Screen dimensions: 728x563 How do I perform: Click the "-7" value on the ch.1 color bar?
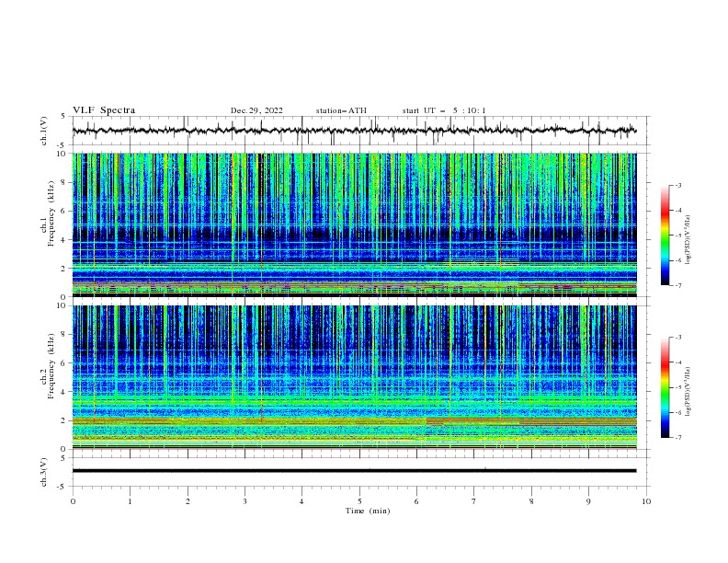[677, 285]
